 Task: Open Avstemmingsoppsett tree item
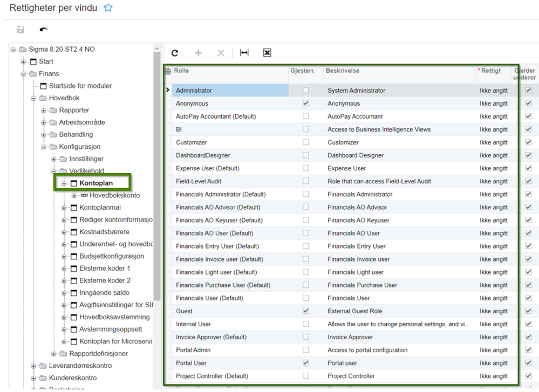(111, 329)
